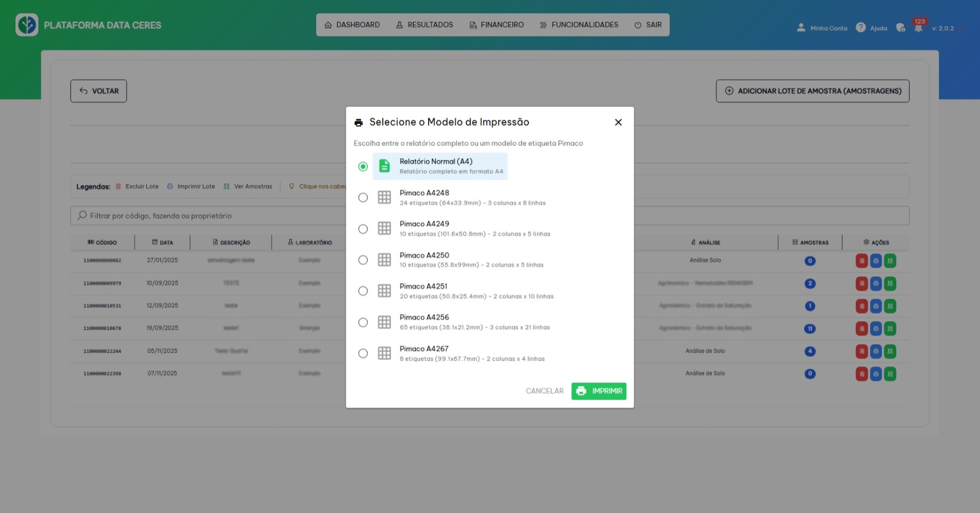
Task: Click the grid icon beside Pimaco A4248
Action: [x=385, y=198]
